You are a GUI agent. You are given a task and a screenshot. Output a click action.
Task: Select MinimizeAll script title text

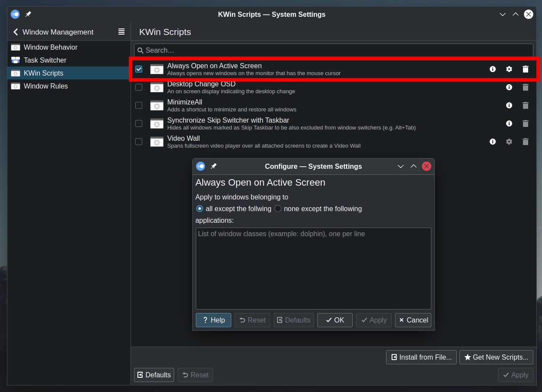185,102
